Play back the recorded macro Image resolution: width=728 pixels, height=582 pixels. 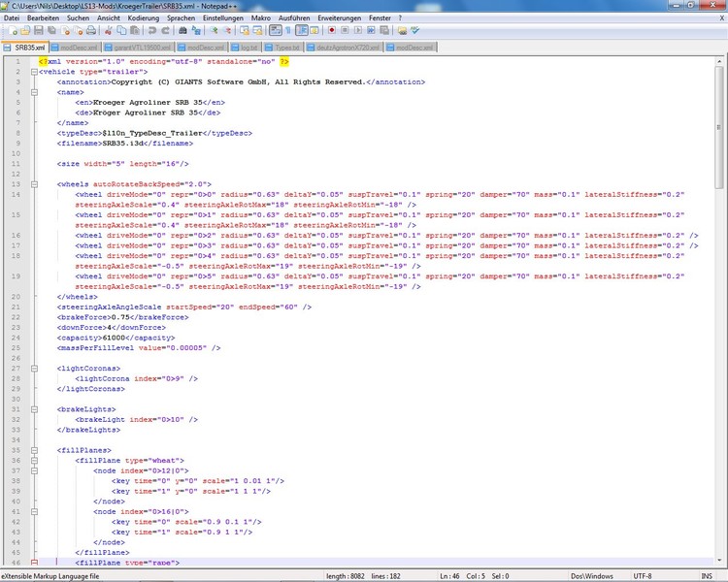click(x=358, y=31)
